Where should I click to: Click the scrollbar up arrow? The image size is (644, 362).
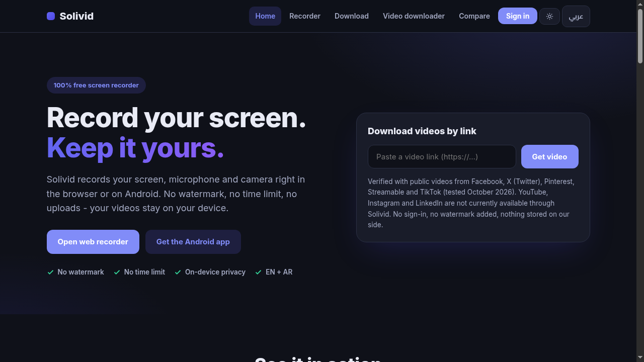pyautogui.click(x=640, y=4)
